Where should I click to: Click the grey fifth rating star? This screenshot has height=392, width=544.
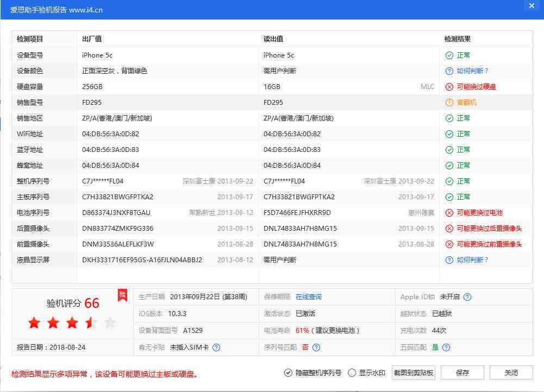[110, 323]
